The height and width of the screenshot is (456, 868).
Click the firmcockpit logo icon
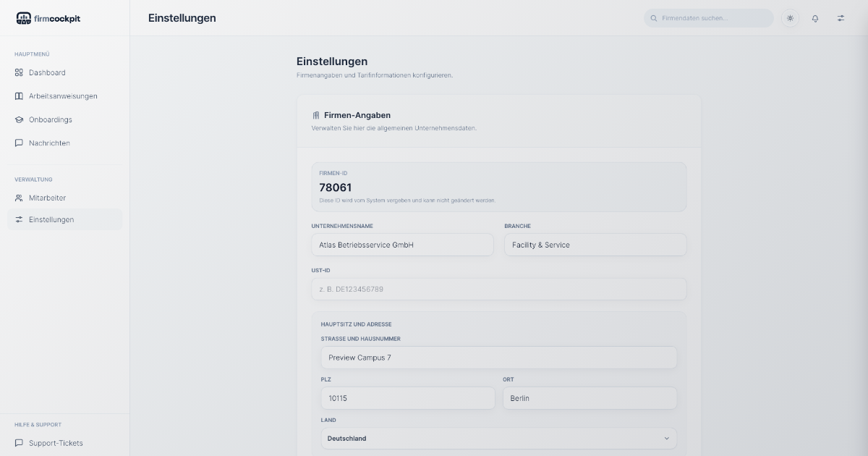click(24, 18)
